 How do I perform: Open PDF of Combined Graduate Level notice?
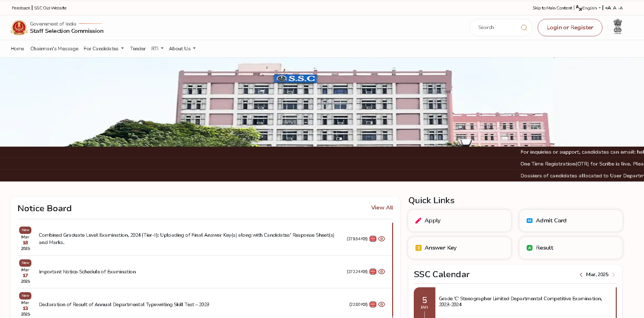tap(373, 239)
